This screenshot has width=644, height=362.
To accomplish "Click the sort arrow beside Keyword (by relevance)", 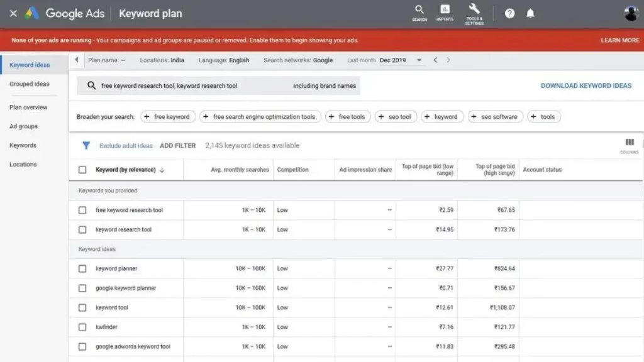I will (162, 170).
